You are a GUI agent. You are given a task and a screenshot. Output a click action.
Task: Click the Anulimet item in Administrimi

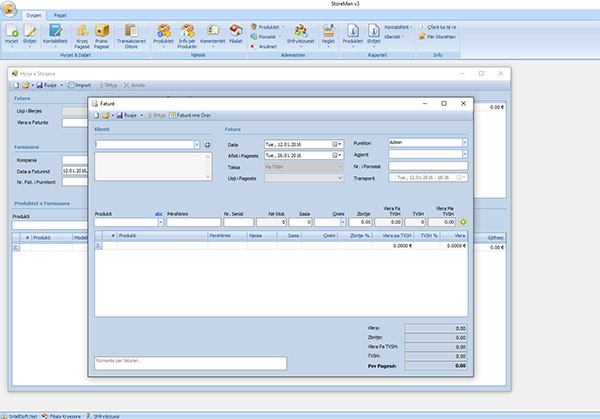(x=264, y=46)
